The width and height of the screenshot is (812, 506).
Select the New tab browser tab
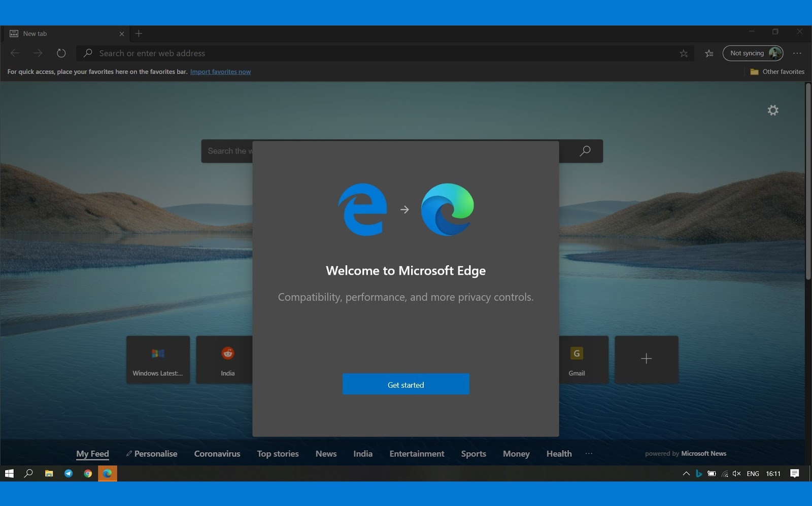point(67,33)
